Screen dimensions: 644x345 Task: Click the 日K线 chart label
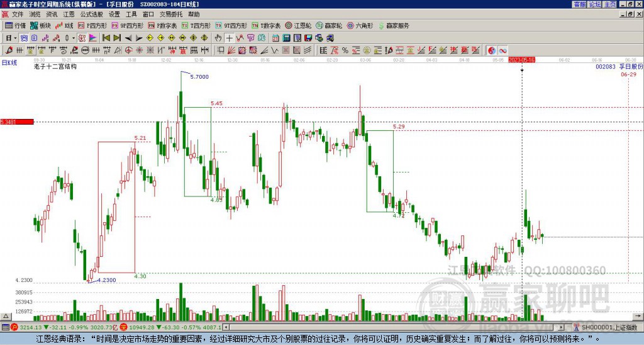pyautogui.click(x=9, y=62)
